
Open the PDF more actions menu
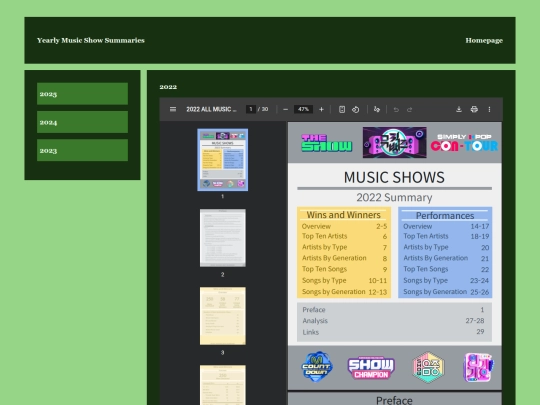click(489, 109)
